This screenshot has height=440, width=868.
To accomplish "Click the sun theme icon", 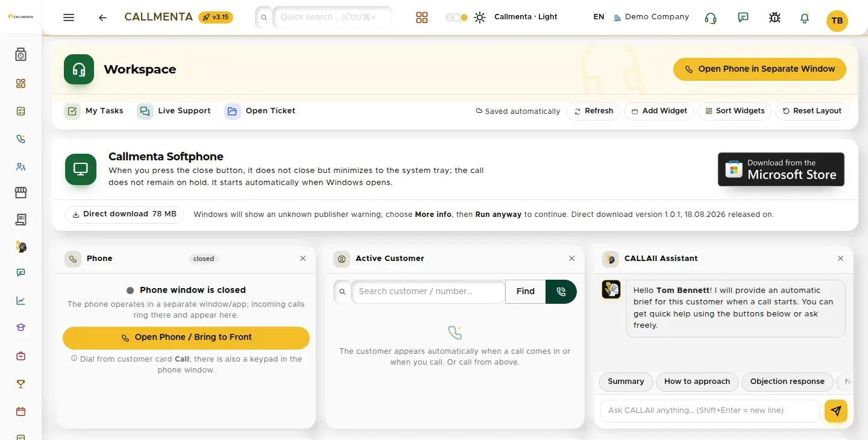I will point(480,17).
